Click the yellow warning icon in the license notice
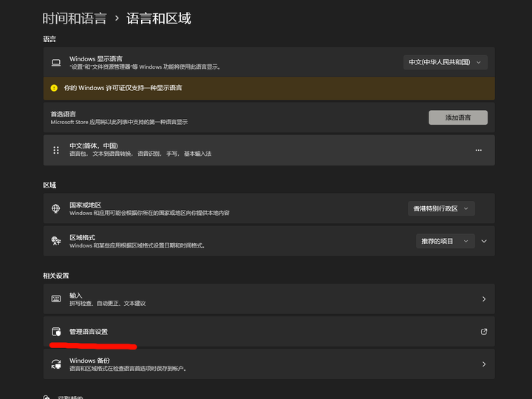 pos(54,88)
